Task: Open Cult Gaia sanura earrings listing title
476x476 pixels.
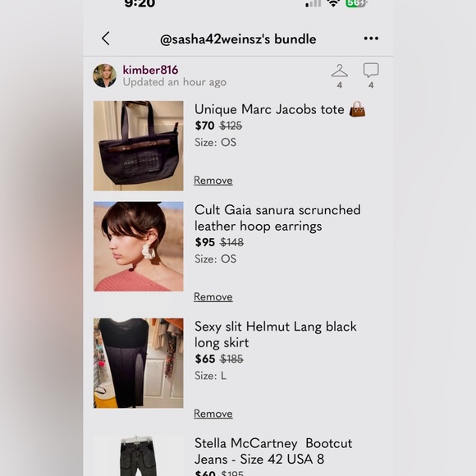Action: 277,218
